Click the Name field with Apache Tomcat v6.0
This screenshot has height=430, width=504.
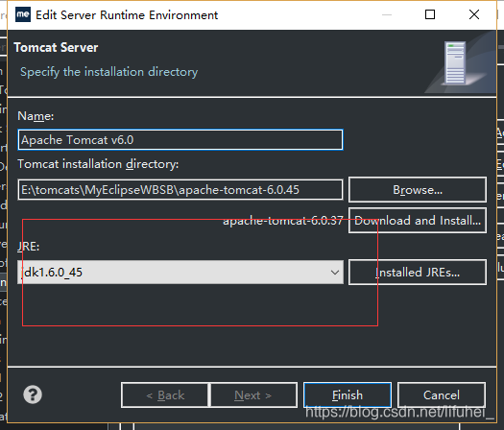tap(180, 140)
